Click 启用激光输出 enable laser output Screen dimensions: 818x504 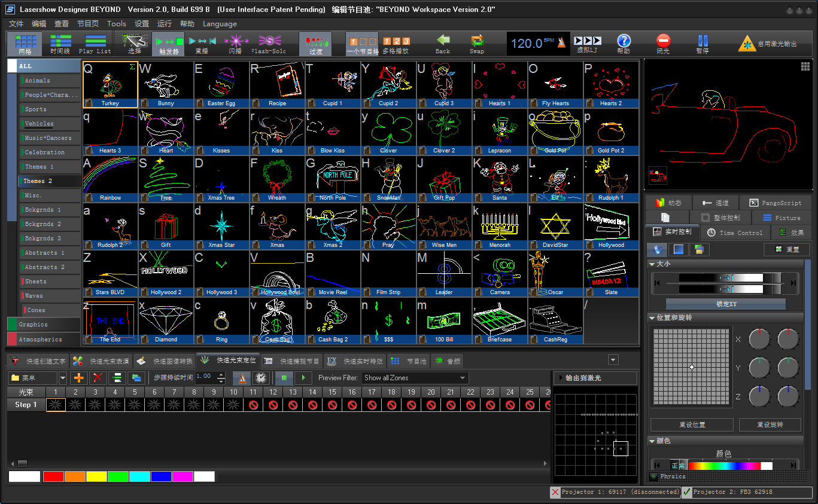coord(768,44)
